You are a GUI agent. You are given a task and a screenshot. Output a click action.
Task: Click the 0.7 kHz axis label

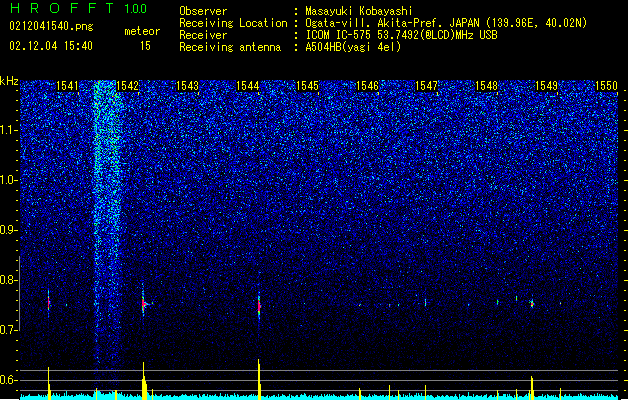(x=9, y=330)
